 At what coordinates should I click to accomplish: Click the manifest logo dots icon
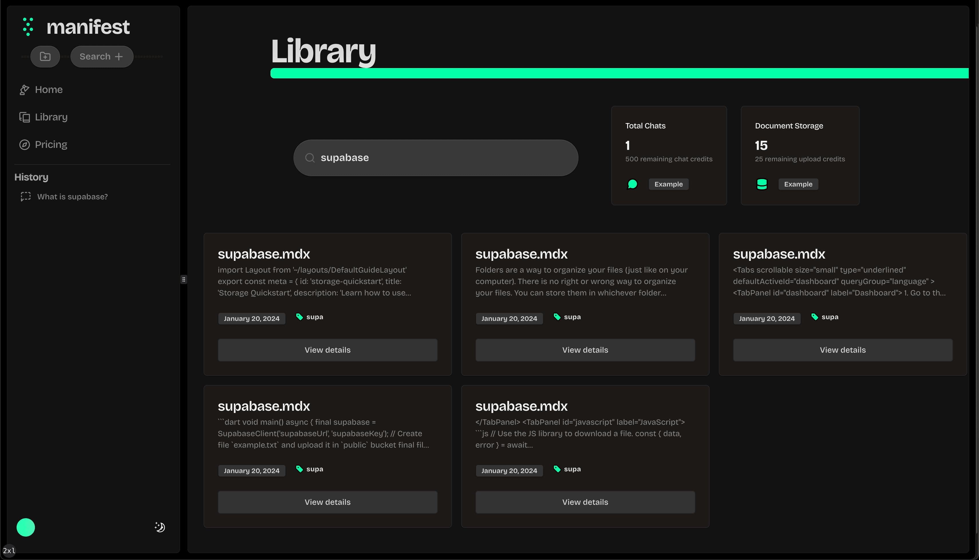(28, 27)
